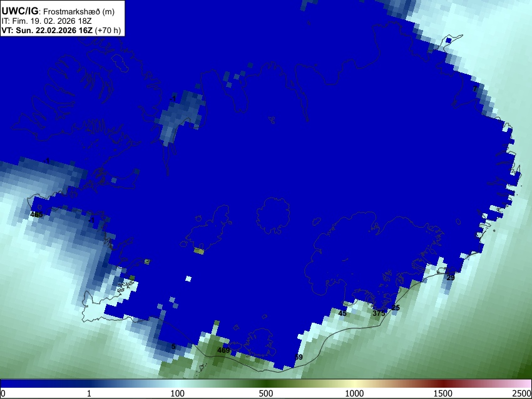Click the map value label '375'
This screenshot has height=399, width=532.
click(x=379, y=313)
